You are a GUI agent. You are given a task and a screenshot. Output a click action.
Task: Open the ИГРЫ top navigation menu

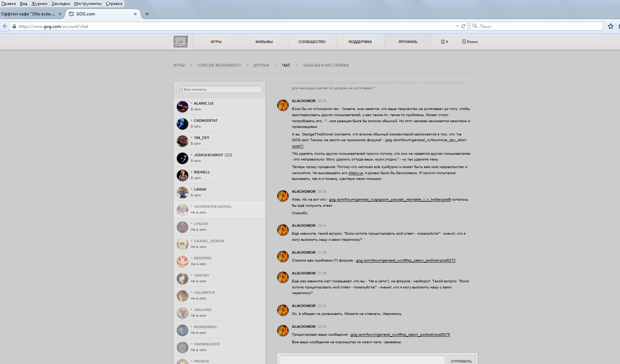pos(216,42)
